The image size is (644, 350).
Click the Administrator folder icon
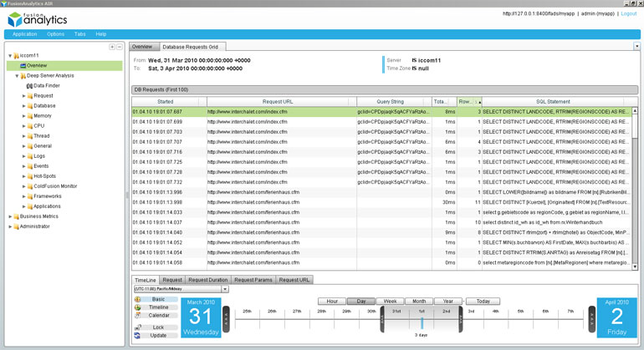[17, 226]
